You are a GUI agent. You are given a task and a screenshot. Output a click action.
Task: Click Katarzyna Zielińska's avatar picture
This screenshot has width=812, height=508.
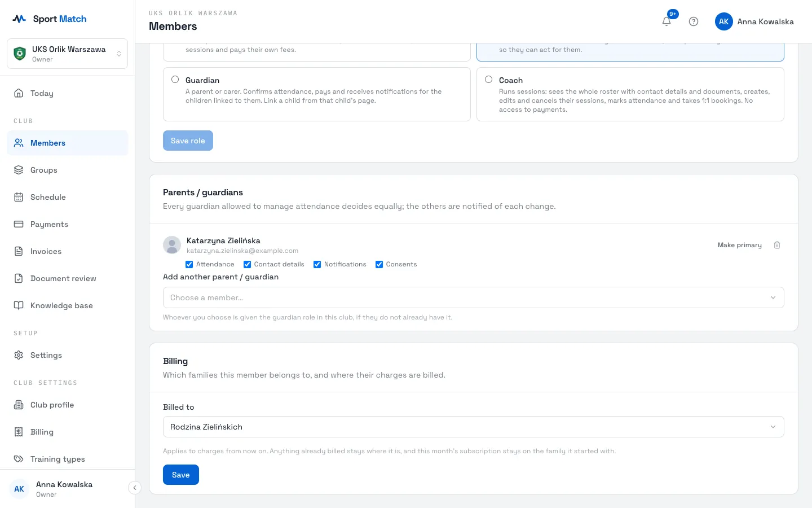click(x=172, y=245)
